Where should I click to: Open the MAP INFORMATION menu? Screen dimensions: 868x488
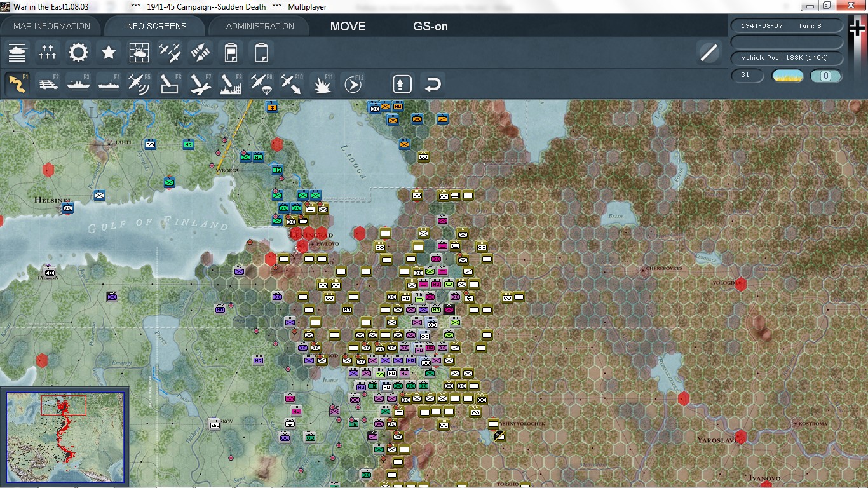pos(51,26)
